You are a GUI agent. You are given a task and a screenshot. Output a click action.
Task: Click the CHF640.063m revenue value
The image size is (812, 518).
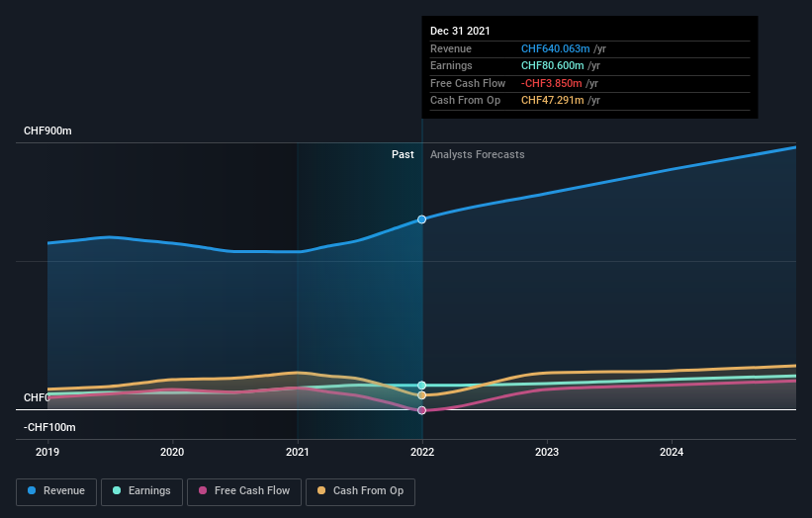[x=555, y=48]
